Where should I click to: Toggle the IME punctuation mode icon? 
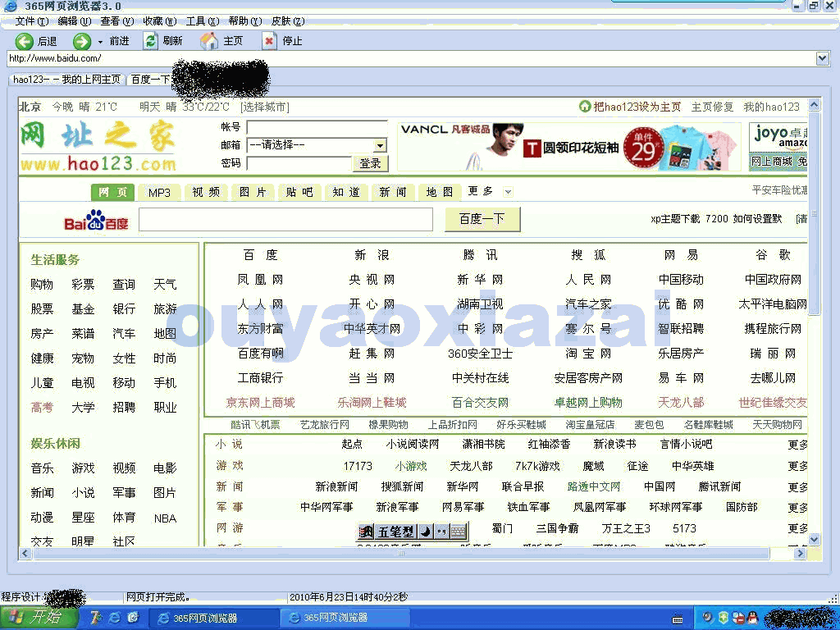pyautogui.click(x=441, y=532)
